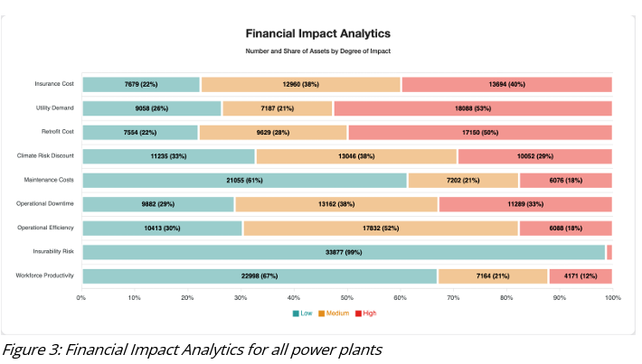
Task: Click the Retrofit Cost medium bar 9629
Action: pos(273,132)
